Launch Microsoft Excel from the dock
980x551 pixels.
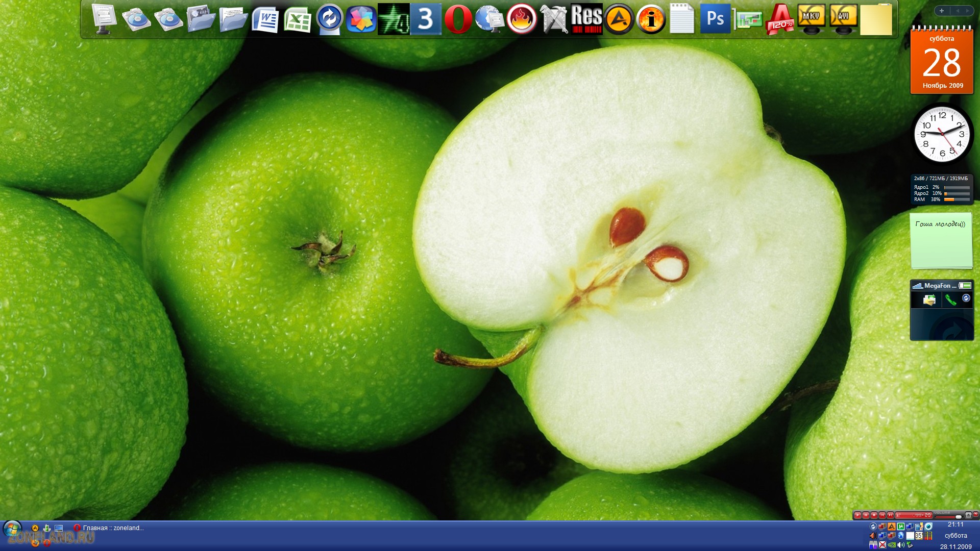pyautogui.click(x=298, y=19)
